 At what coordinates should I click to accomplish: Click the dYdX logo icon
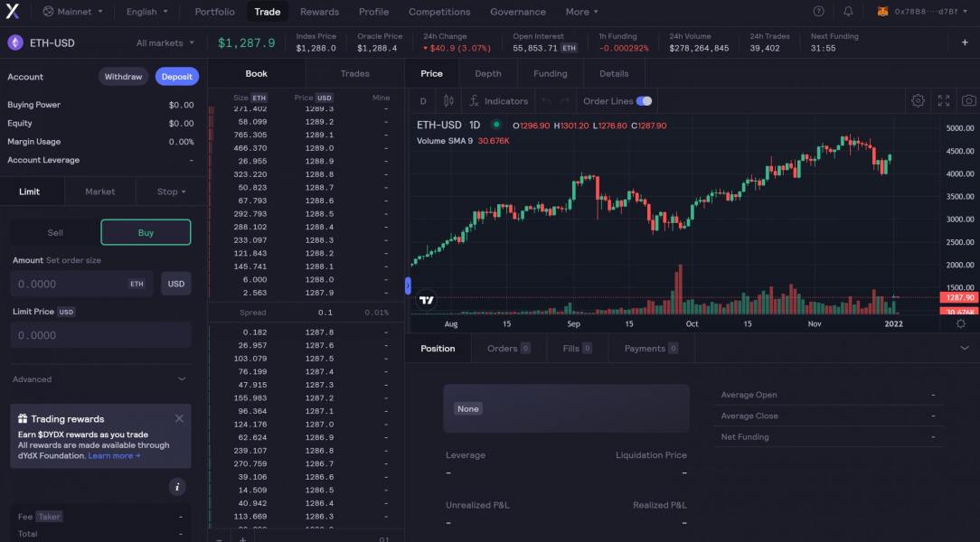(x=13, y=11)
